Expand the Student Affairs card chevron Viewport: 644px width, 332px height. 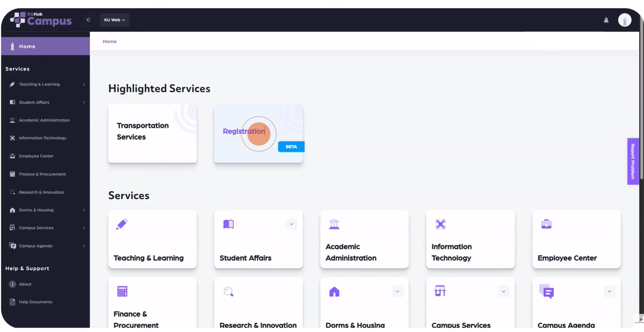291,224
